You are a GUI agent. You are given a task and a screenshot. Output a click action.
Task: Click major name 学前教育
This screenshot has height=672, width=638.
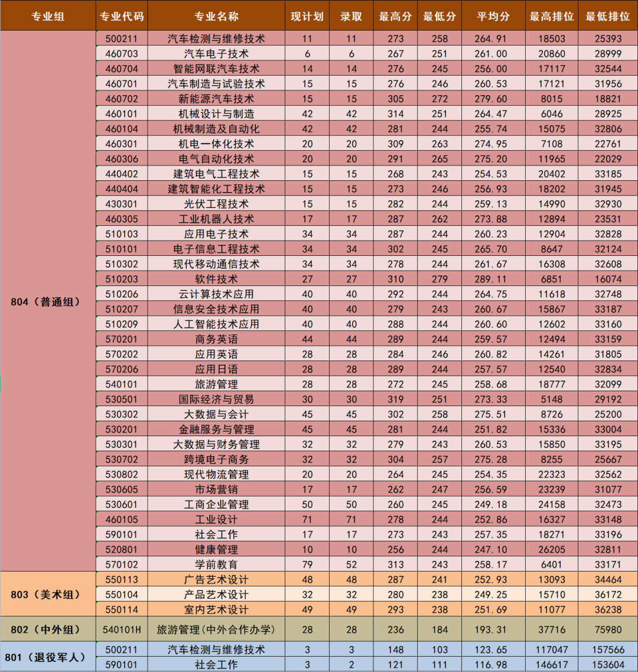216,564
